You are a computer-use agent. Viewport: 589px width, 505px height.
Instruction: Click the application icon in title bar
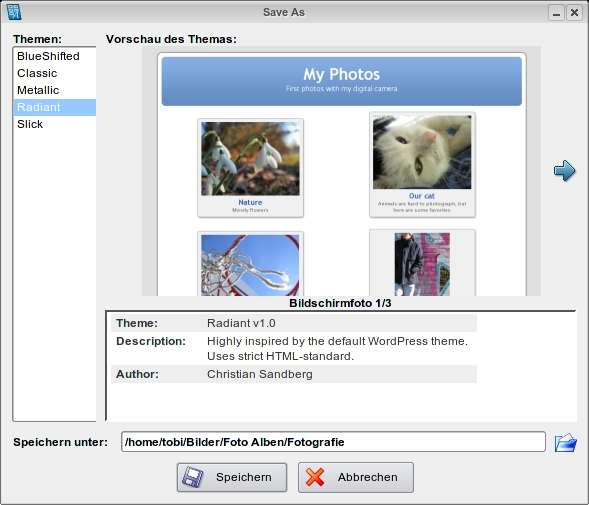pos(14,12)
